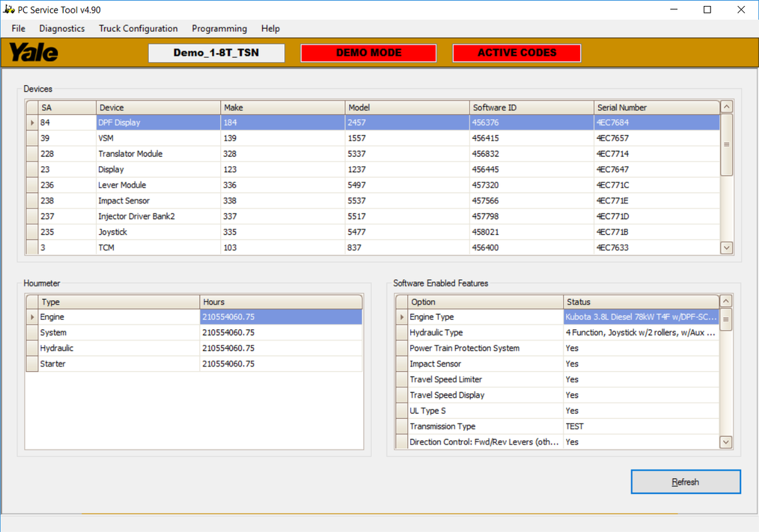The width and height of the screenshot is (759, 532).
Task: Select Impact Sensor option in Software Enabled Features
Action: 557,364
